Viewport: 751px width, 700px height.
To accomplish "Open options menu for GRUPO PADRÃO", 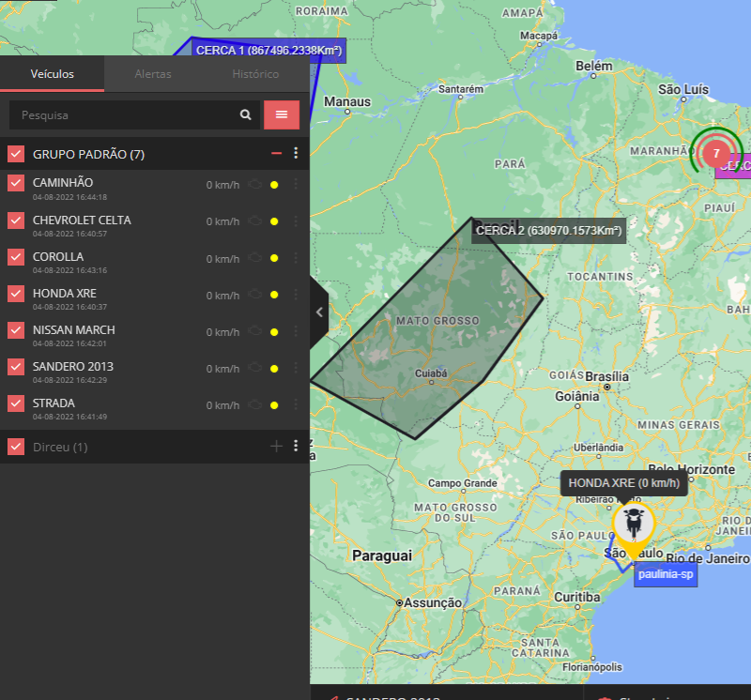I will [x=296, y=154].
